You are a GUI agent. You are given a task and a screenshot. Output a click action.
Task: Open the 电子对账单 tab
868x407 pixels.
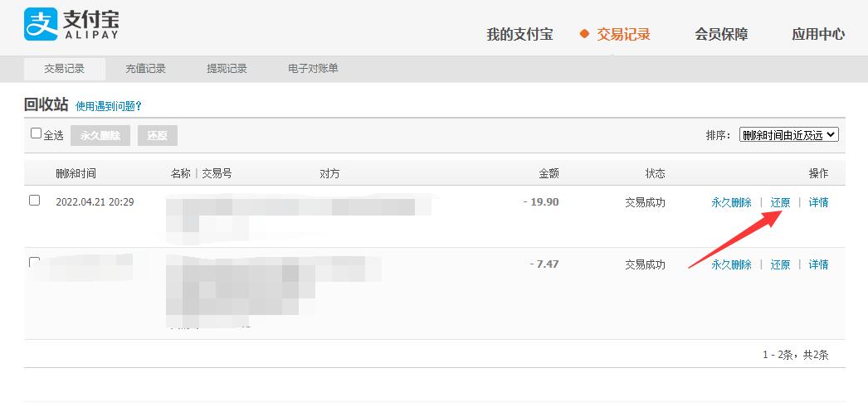coord(313,69)
